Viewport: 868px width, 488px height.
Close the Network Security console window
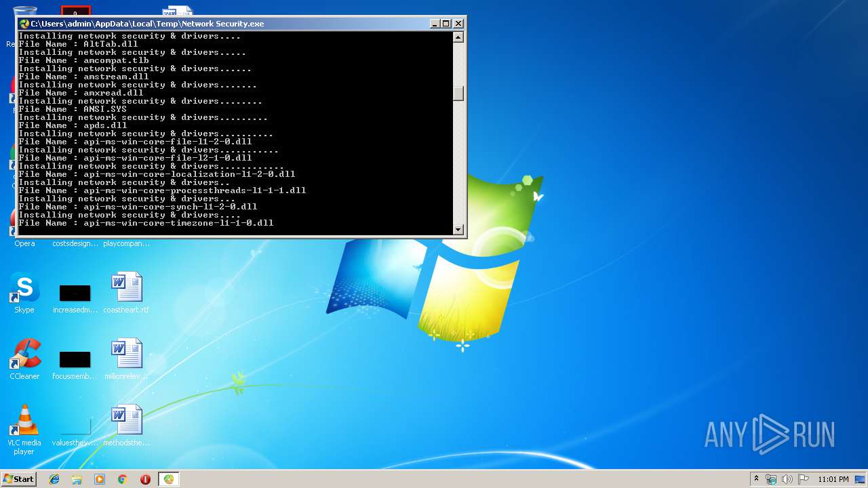tap(458, 24)
